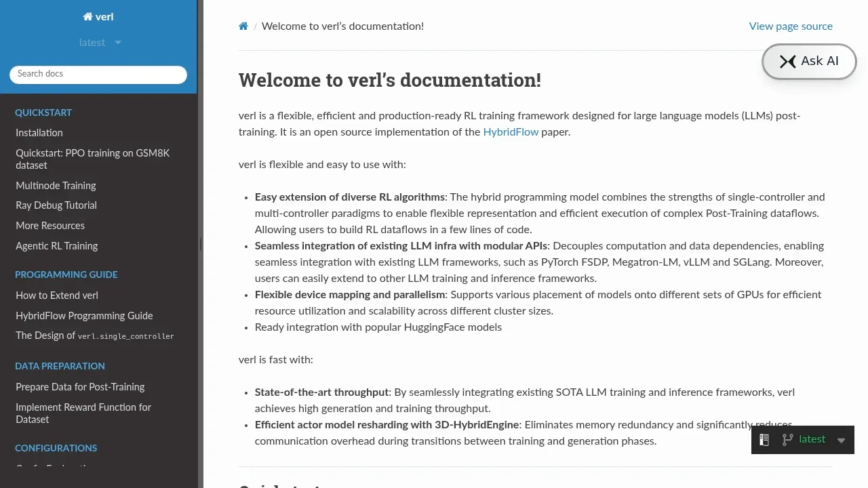Open View page source link
868x488 pixels.
point(791,26)
